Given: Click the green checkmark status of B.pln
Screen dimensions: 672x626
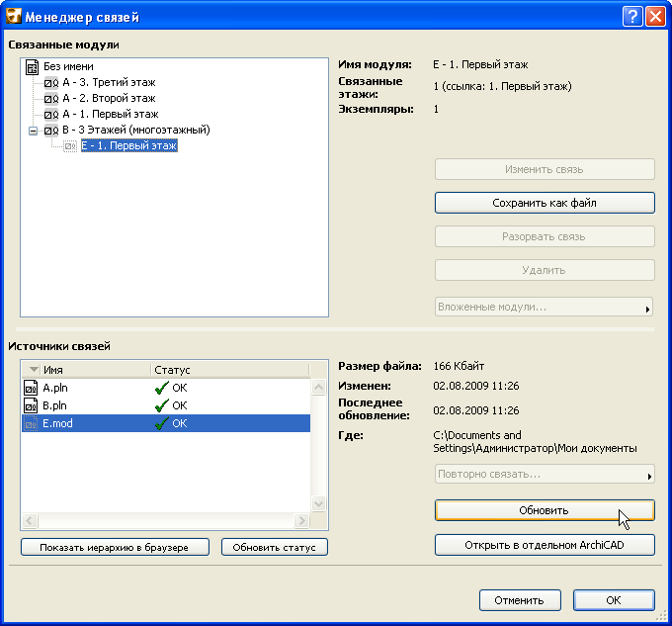Looking at the screenshot, I should (x=161, y=405).
